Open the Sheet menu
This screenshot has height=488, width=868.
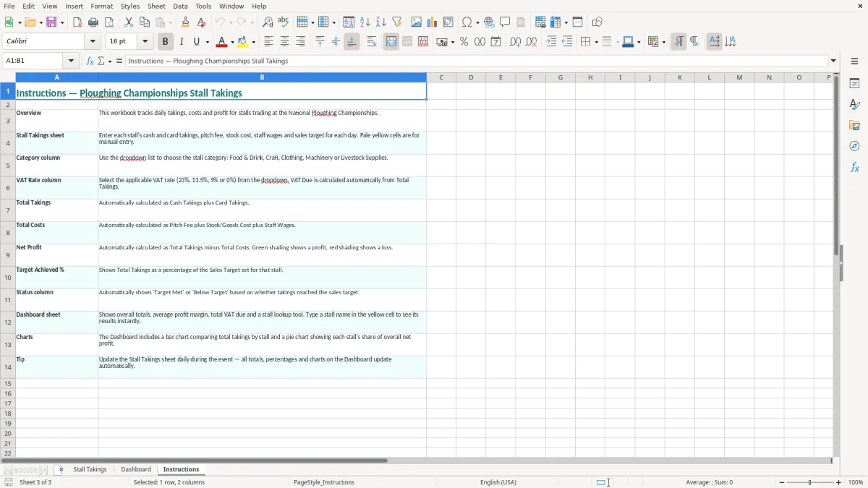[156, 6]
